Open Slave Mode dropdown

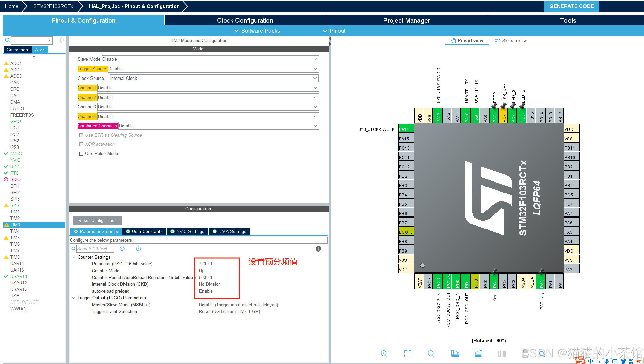point(210,59)
